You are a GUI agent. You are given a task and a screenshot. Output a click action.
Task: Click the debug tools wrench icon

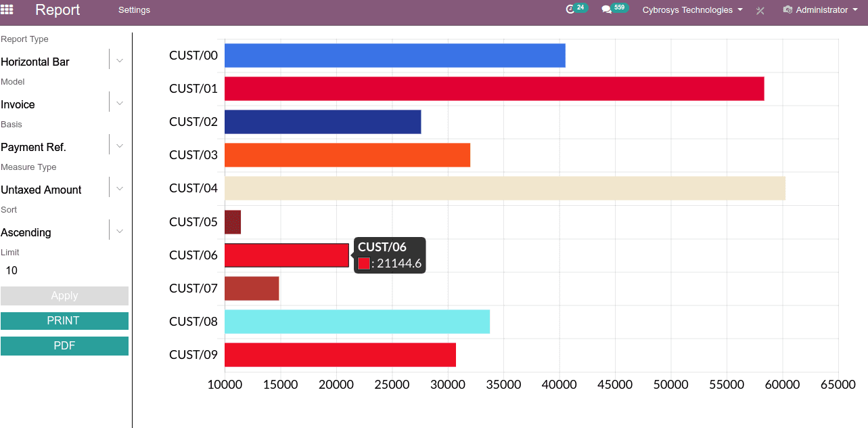(x=760, y=10)
